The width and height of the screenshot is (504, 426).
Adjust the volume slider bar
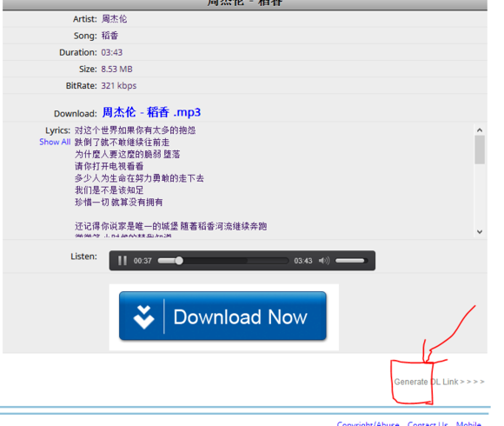(x=351, y=261)
